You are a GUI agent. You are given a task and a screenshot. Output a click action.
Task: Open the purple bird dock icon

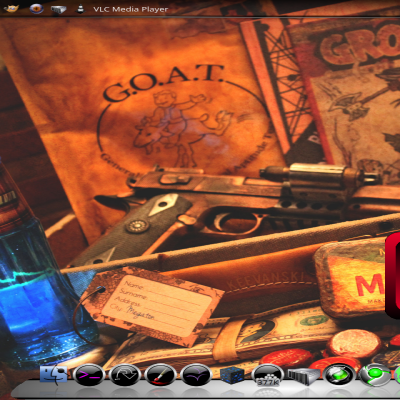click(x=196, y=375)
